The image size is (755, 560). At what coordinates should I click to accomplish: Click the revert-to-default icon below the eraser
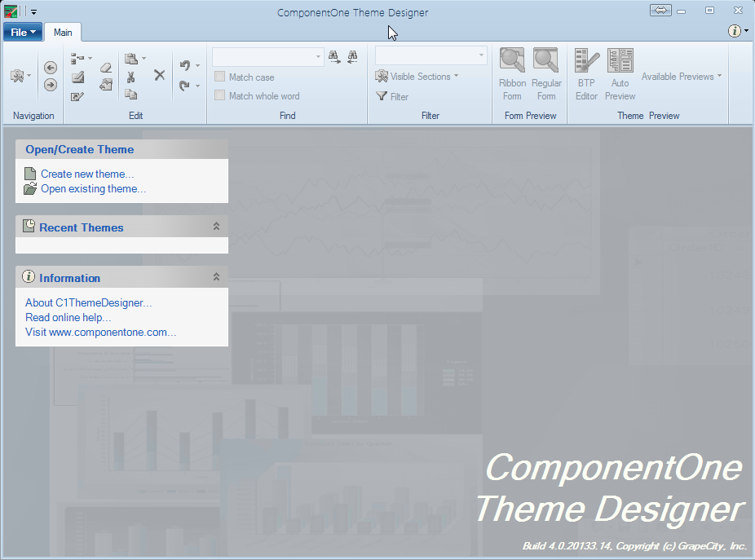click(106, 85)
